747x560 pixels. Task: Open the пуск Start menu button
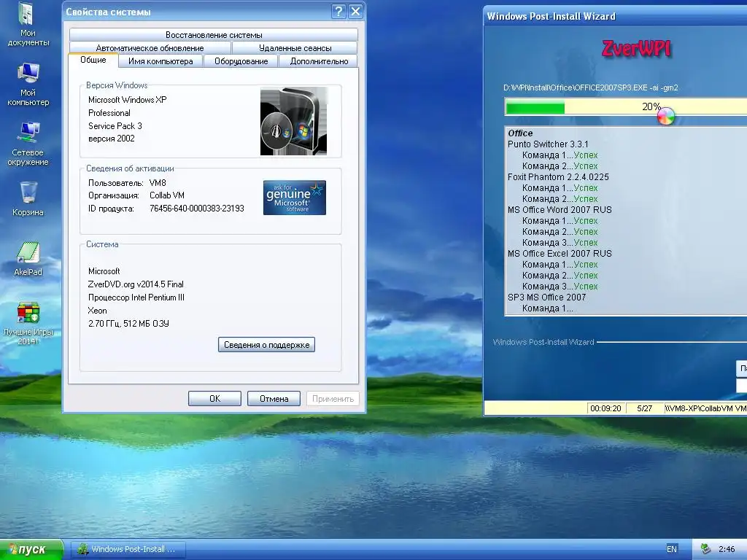pyautogui.click(x=31, y=550)
